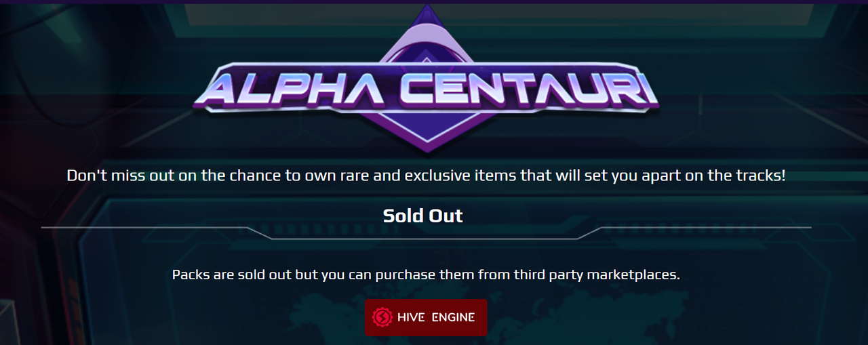Screen dimensions: 868x345
Task: Select the Sold Out heading
Action: click(422, 216)
